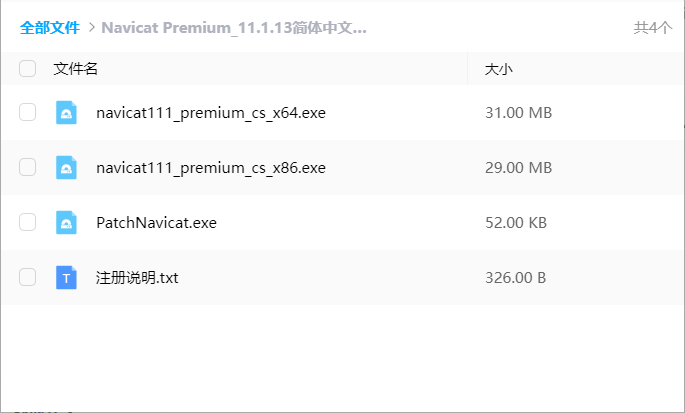Click the 31.00 MB size cell
Viewport: 685px width, 413px height.
tap(519, 113)
